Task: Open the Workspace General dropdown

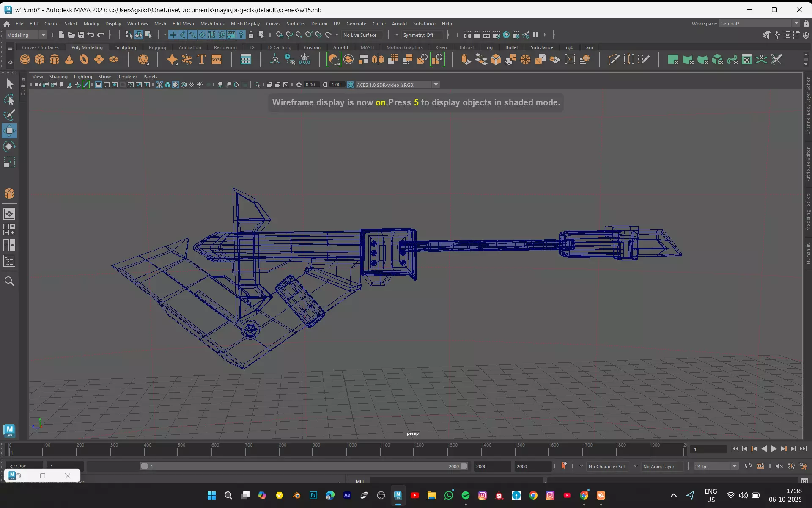Action: coord(759,24)
